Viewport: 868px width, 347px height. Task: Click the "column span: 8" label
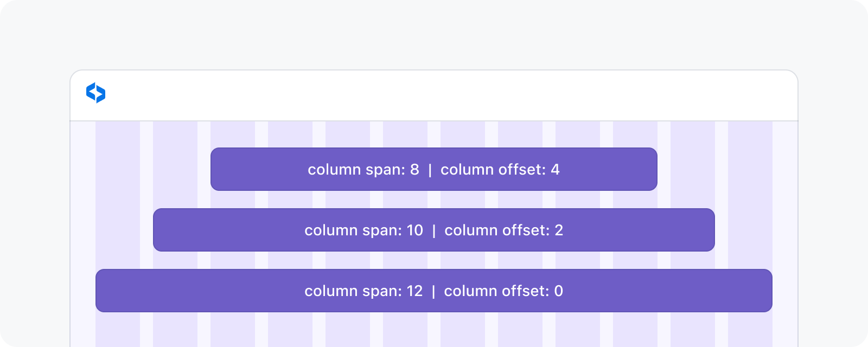(x=363, y=170)
